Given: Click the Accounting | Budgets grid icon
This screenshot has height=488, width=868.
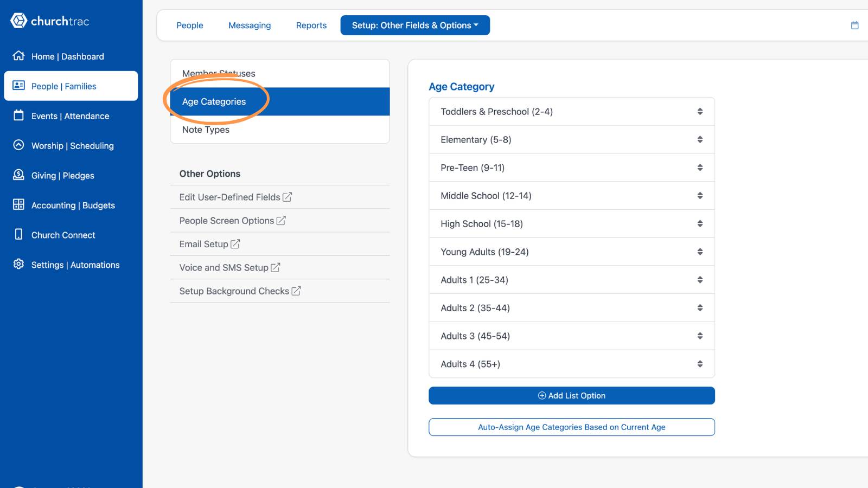Looking at the screenshot, I should click(x=19, y=205).
